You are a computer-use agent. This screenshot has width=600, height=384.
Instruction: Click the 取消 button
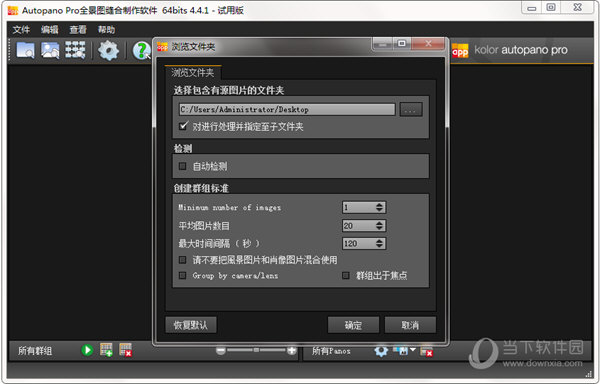(x=410, y=325)
